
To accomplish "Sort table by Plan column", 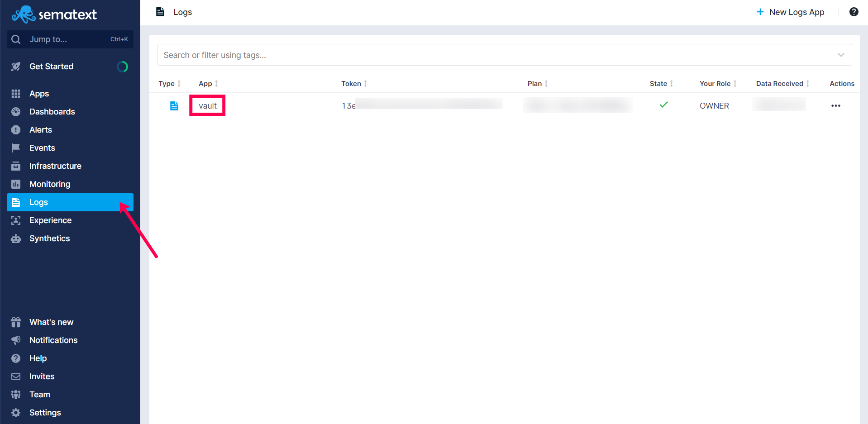I will click(538, 84).
